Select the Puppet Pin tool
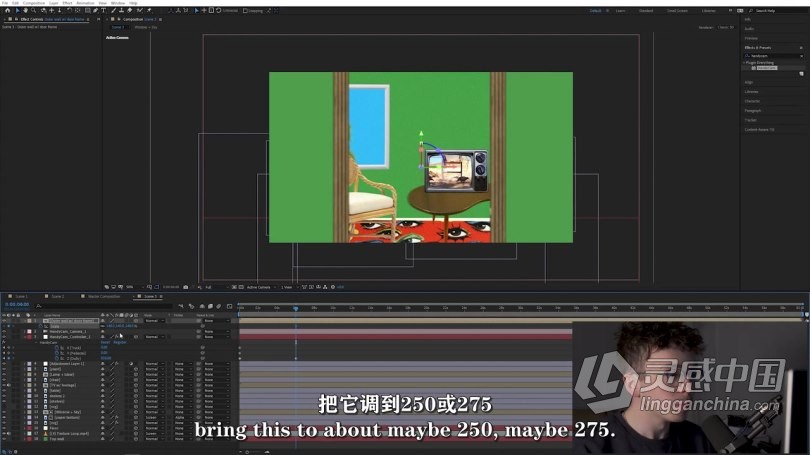 (149, 10)
